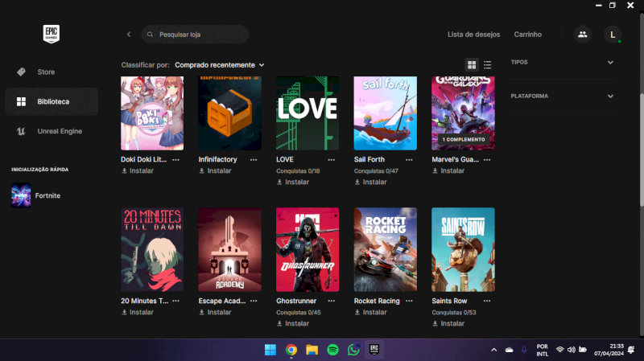
Task: Install the Sail Forth game
Action: (x=371, y=182)
